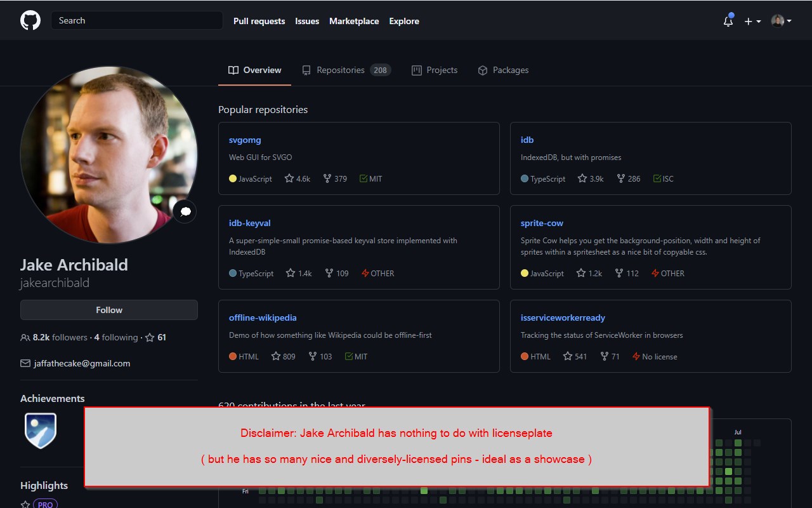812x508 pixels.
Task: Open the Arctic Code Vault achievement badge
Action: (x=41, y=430)
